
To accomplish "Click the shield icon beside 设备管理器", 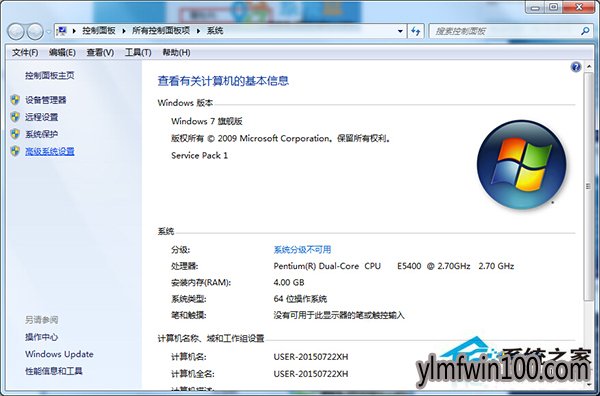I will coord(15,100).
